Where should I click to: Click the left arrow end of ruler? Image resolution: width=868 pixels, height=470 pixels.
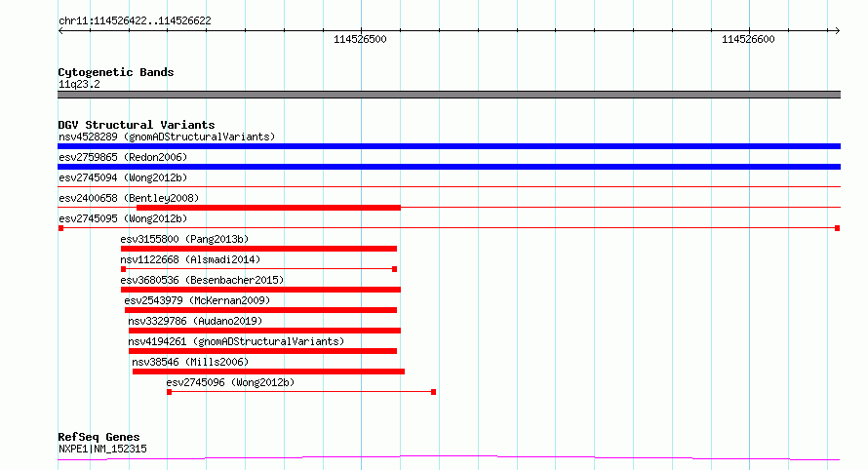60,31
